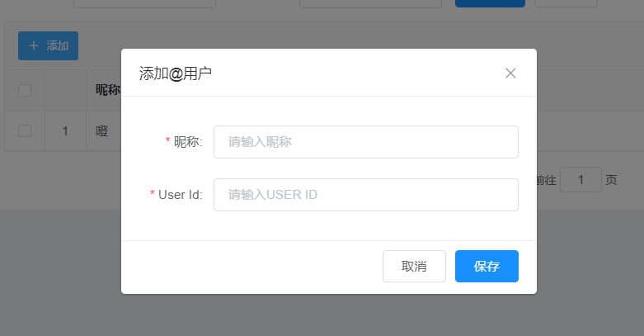Focus the User Id input field

(366, 195)
